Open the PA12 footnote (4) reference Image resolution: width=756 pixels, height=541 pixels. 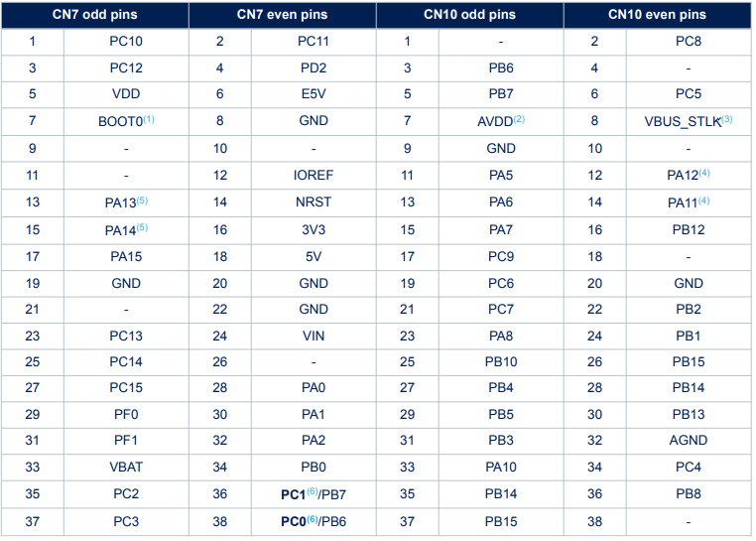pos(704,173)
